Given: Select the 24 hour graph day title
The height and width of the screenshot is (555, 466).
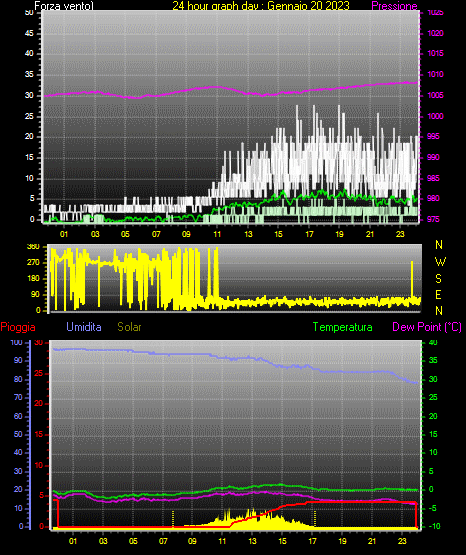Looking at the screenshot, I should coord(261,6).
